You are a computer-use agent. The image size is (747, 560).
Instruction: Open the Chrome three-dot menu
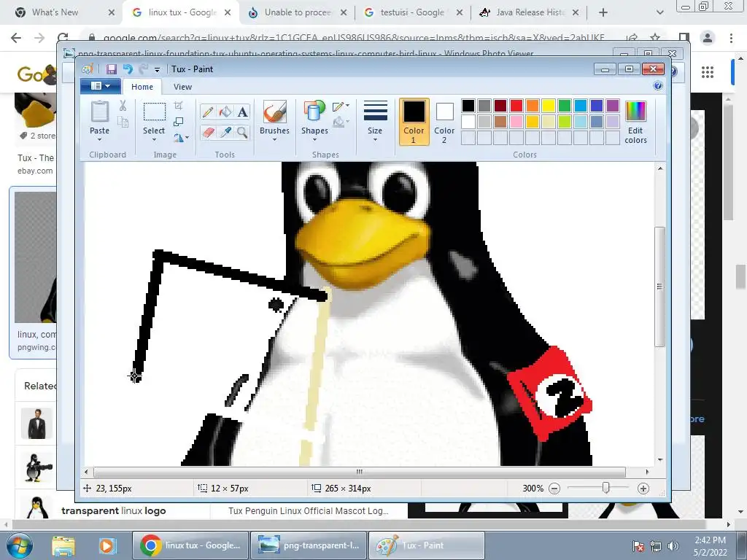pos(731,38)
